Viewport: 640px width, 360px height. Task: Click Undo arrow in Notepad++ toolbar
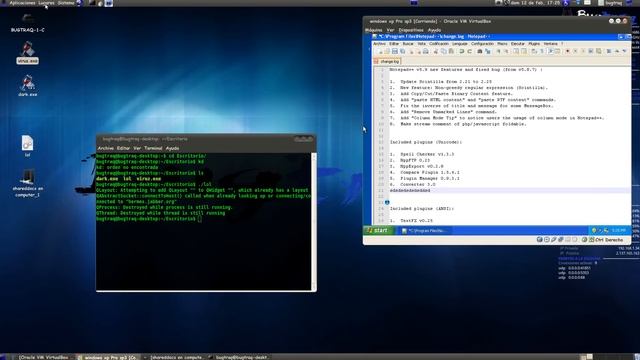tap(462, 51)
